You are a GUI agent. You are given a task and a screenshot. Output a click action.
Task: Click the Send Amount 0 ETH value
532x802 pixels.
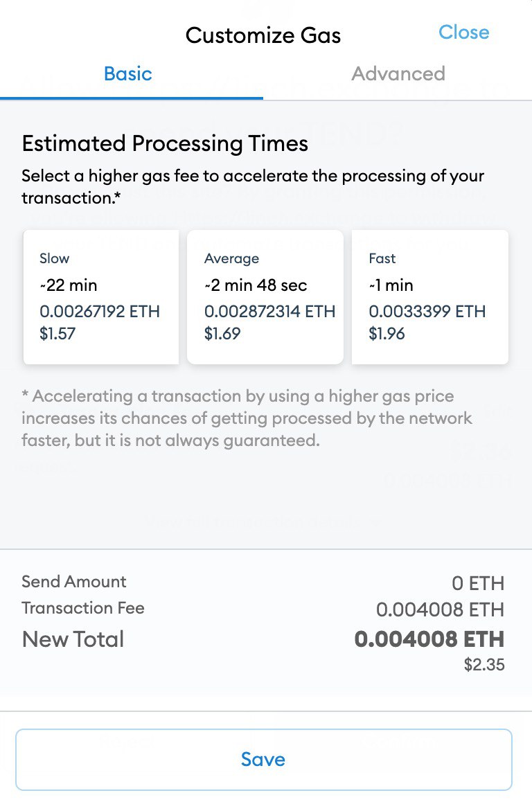click(x=478, y=583)
